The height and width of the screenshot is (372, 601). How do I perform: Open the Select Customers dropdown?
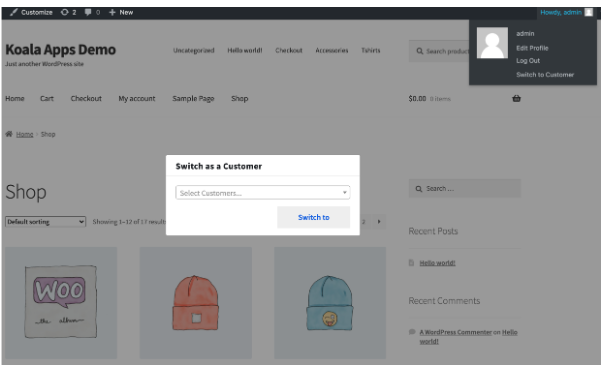(263, 192)
